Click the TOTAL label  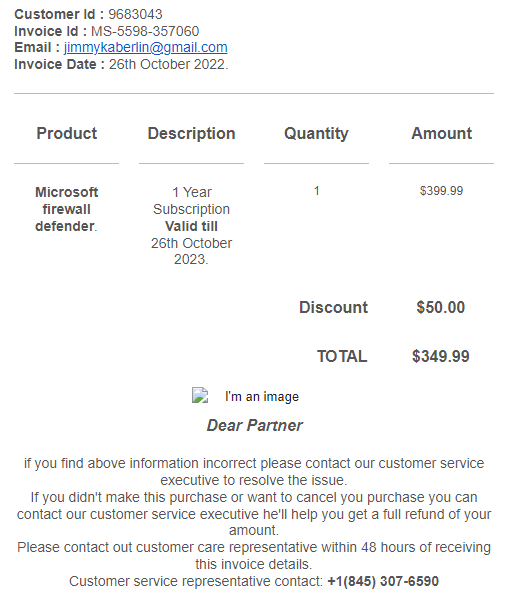(342, 356)
